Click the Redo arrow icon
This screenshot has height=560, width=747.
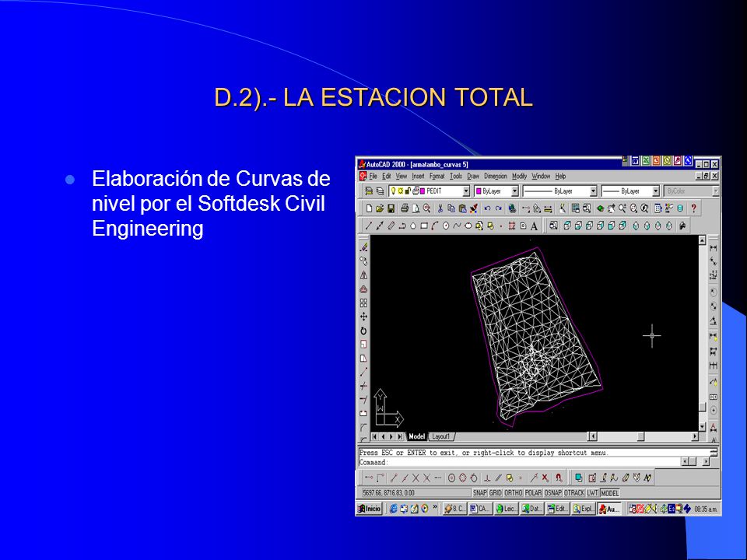tap(498, 208)
